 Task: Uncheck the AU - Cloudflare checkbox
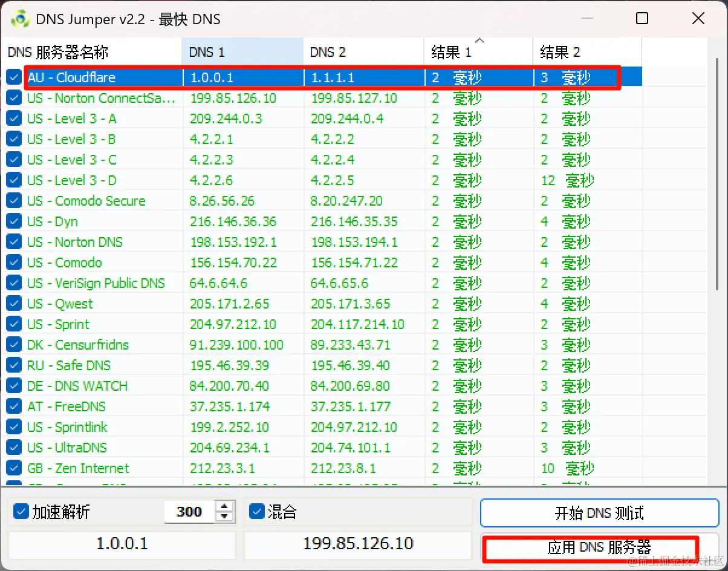(x=14, y=77)
